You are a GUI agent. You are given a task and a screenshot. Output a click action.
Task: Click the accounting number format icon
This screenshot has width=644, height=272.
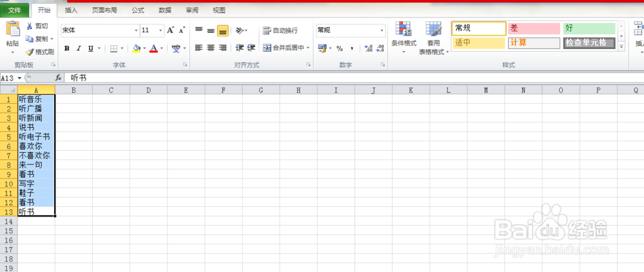tap(322, 48)
